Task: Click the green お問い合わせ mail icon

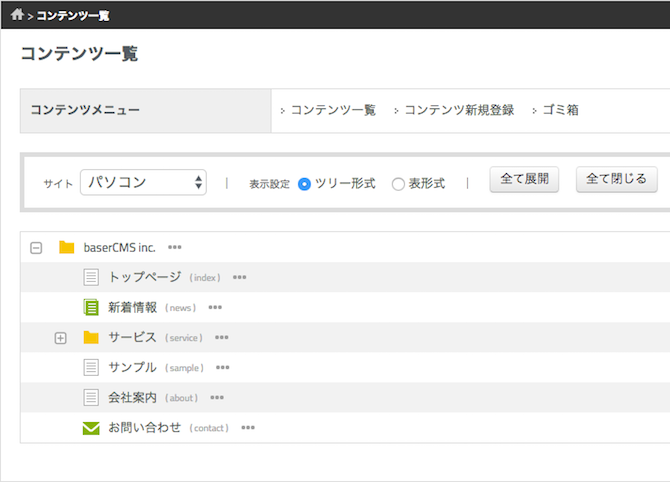Action: click(91, 427)
